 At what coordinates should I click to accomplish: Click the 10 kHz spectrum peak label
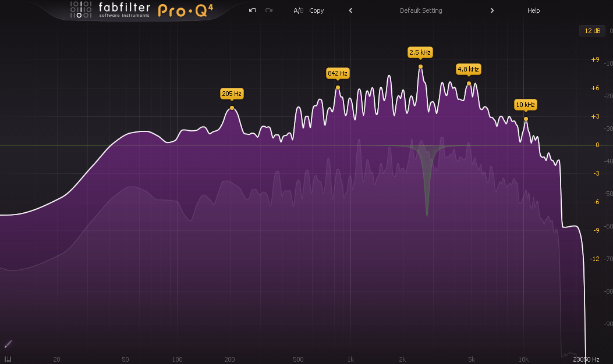pos(526,105)
